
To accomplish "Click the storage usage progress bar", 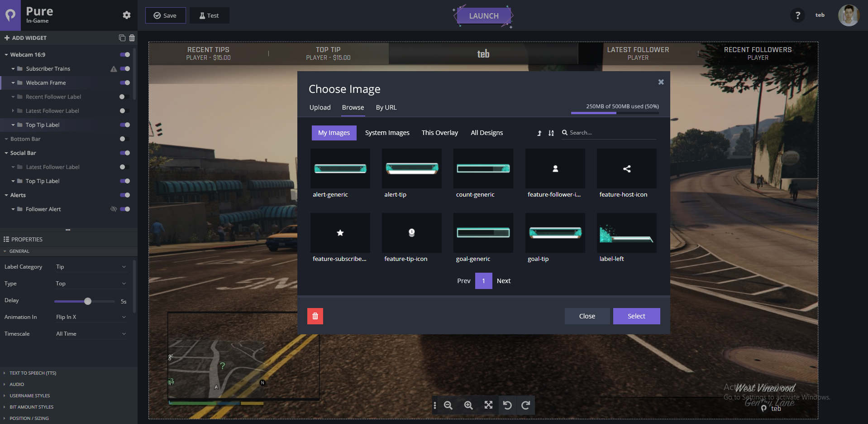I will click(x=615, y=113).
